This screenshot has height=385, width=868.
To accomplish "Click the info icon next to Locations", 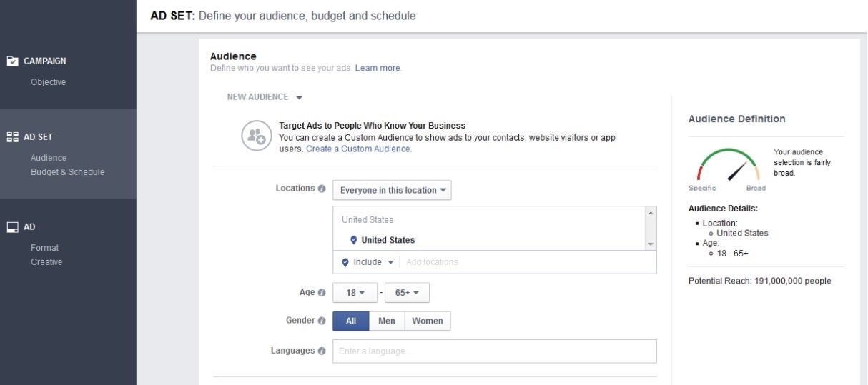I will [322, 189].
